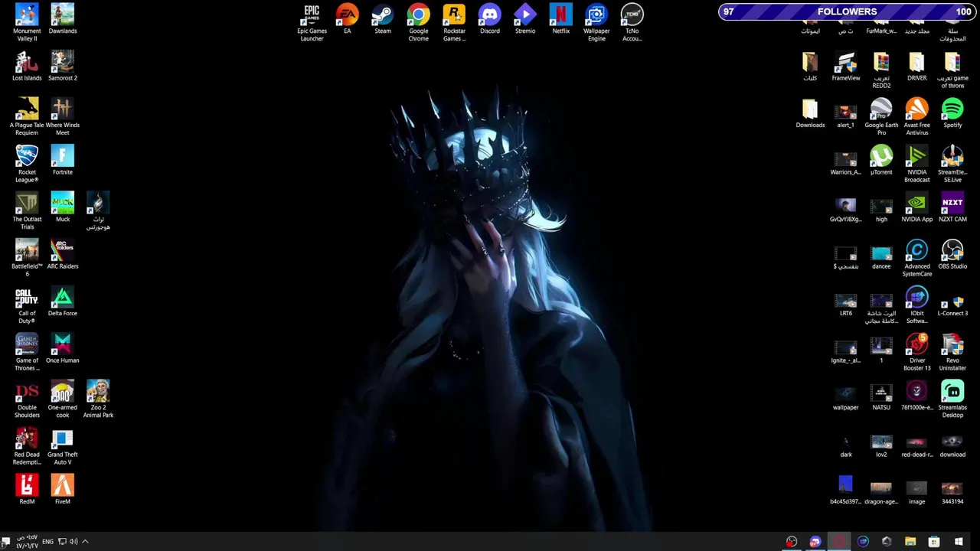The image size is (980, 551).
Task: Select the NZXT CAM icon
Action: click(x=952, y=207)
